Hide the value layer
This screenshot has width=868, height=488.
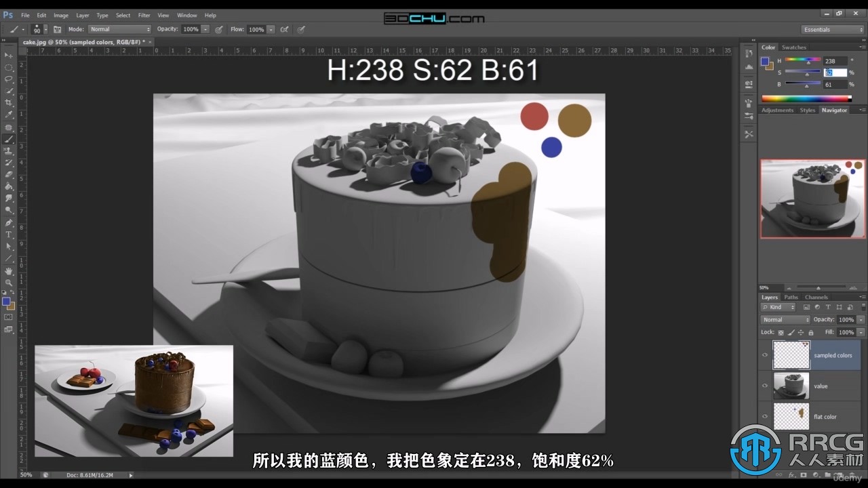point(765,386)
